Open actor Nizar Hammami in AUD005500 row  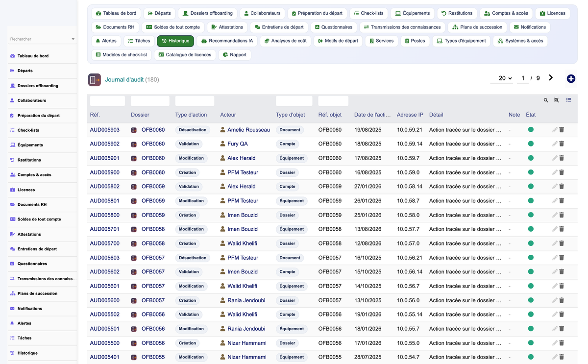(247, 343)
